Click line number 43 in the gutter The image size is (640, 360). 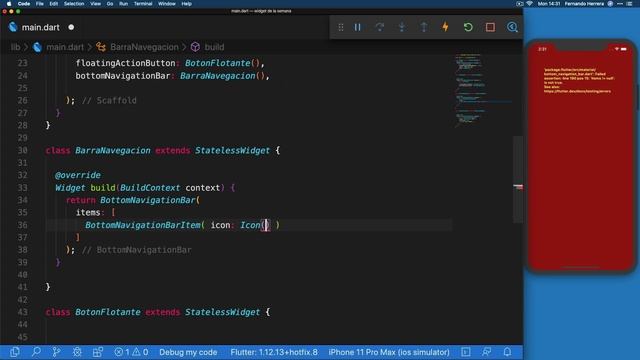(x=22, y=312)
